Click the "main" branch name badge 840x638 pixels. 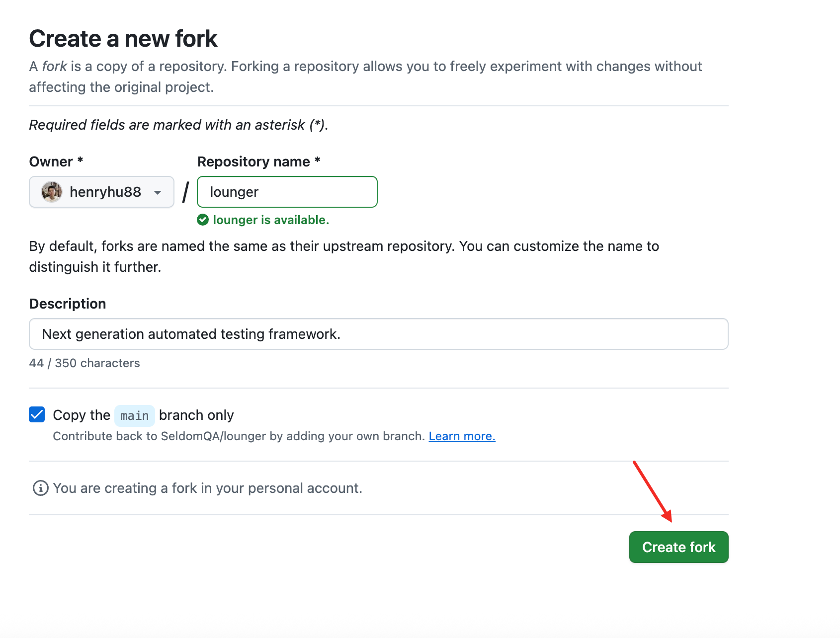(x=134, y=415)
